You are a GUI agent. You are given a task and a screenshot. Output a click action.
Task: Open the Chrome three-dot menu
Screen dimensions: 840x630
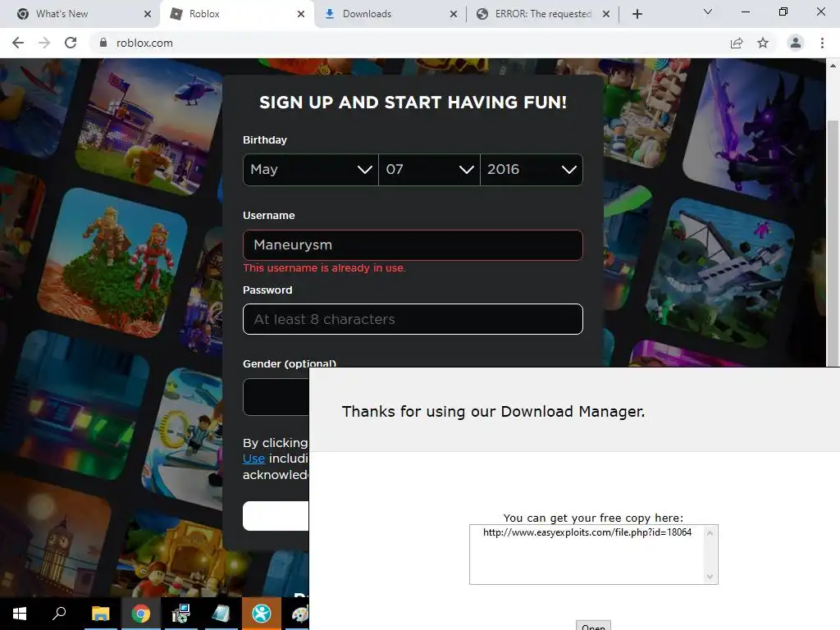(822, 43)
